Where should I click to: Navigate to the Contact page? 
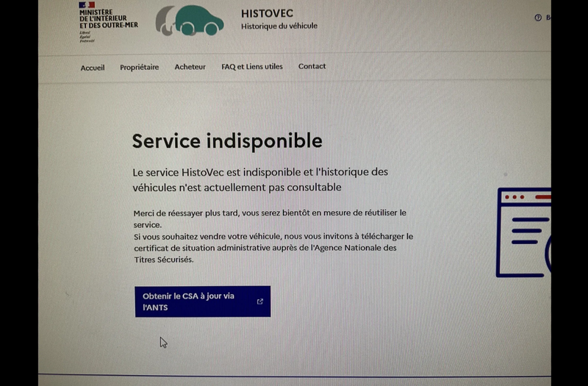(x=312, y=66)
